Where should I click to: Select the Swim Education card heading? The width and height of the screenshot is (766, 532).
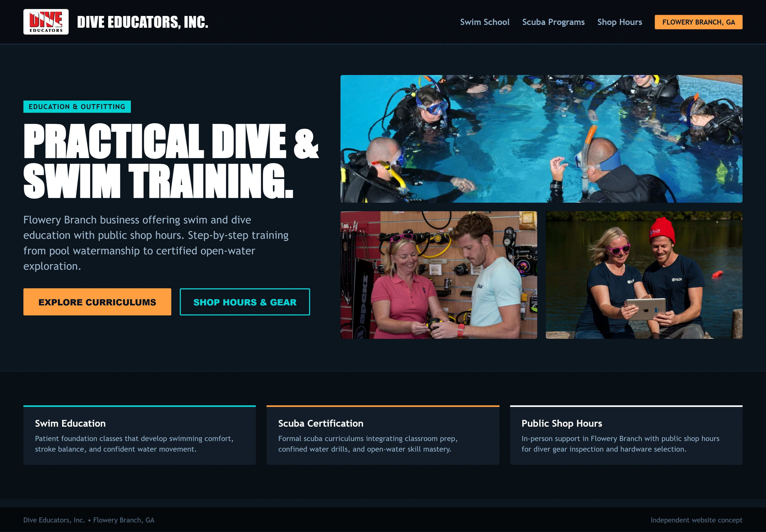(70, 423)
